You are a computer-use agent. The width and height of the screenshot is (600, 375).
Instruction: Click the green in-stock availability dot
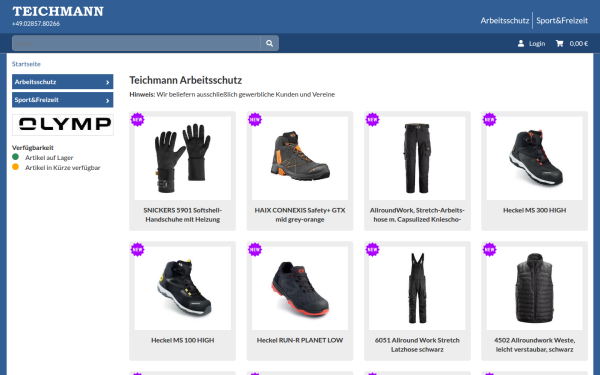click(x=15, y=157)
